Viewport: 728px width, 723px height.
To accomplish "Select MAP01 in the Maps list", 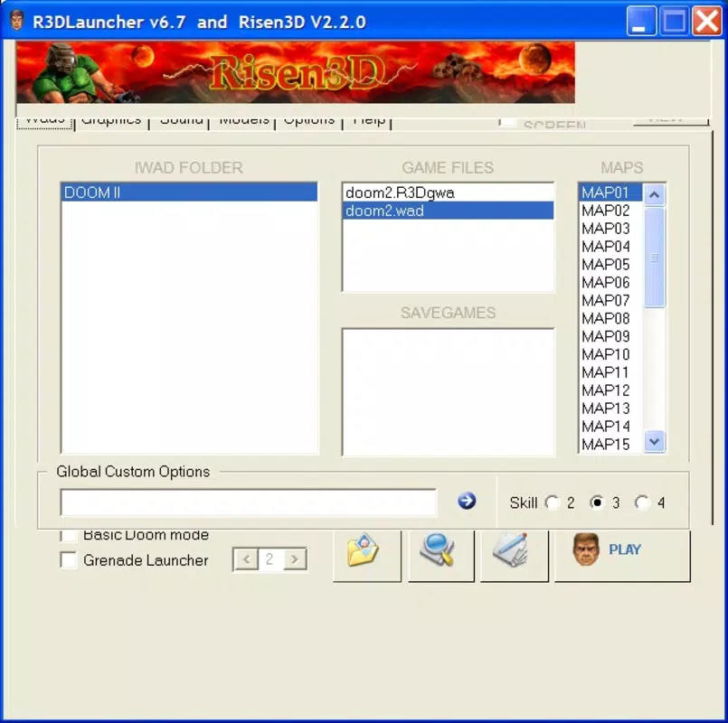I will pyautogui.click(x=610, y=192).
